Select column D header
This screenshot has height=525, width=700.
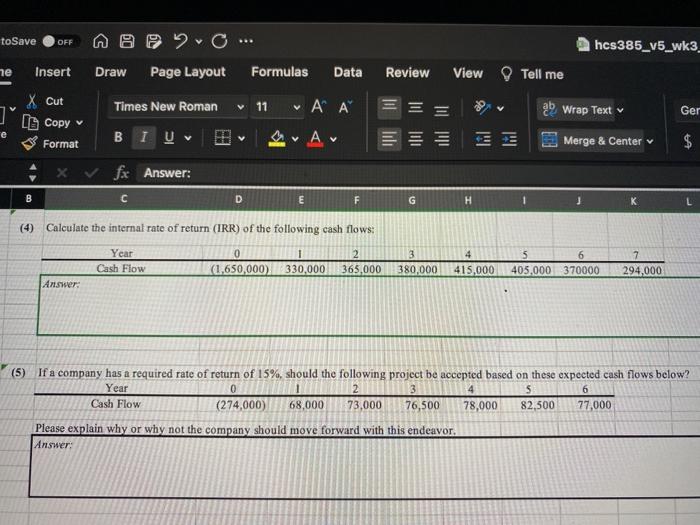click(238, 200)
